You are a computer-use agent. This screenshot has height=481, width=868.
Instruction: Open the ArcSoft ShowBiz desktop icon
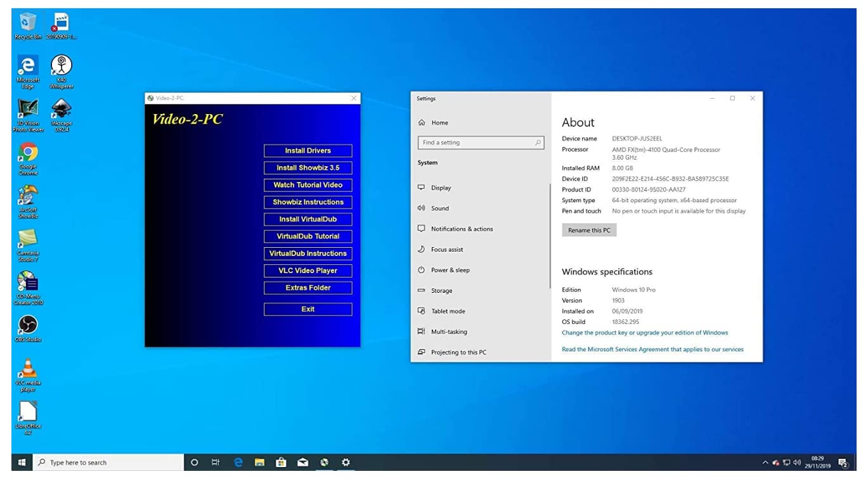tap(28, 196)
